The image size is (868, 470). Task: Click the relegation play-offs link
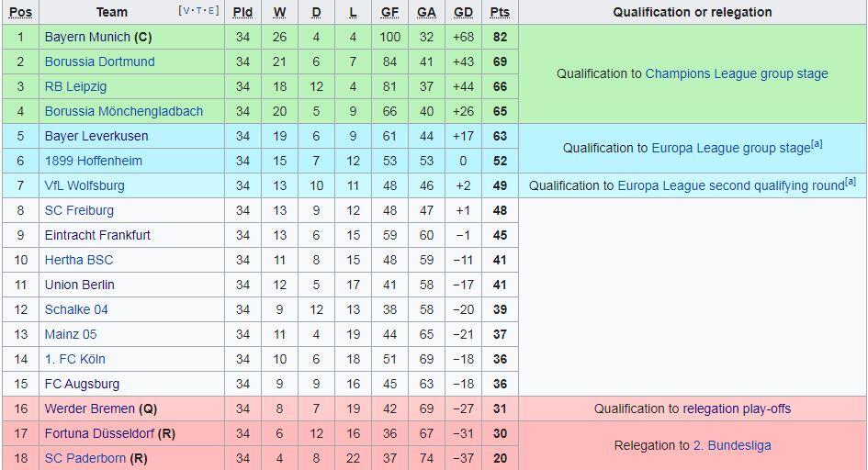pos(737,409)
